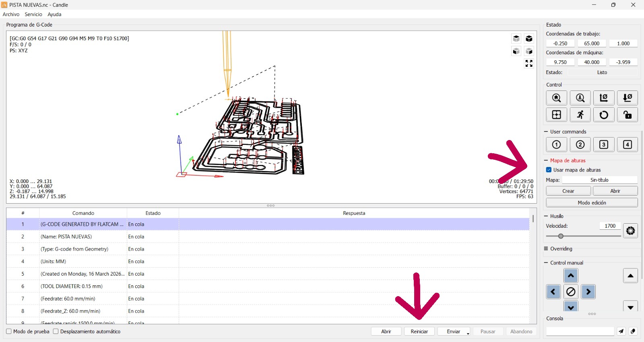This screenshot has height=342, width=644.
Task: Click Abrir in Mapa de alturas
Action: pyautogui.click(x=615, y=191)
